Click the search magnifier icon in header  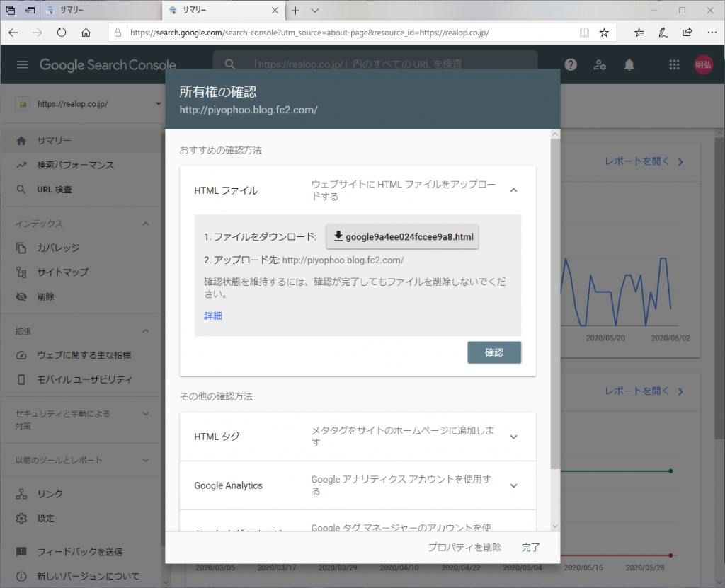pos(230,64)
